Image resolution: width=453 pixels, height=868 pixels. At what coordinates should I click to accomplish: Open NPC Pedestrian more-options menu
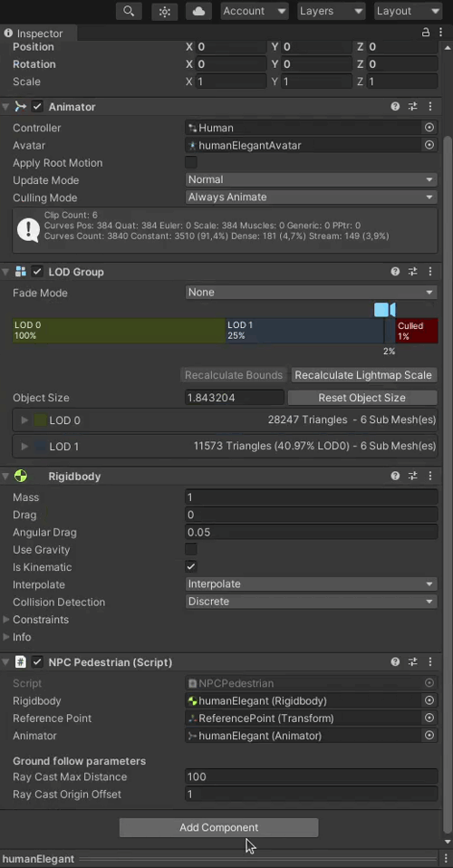[430, 661]
